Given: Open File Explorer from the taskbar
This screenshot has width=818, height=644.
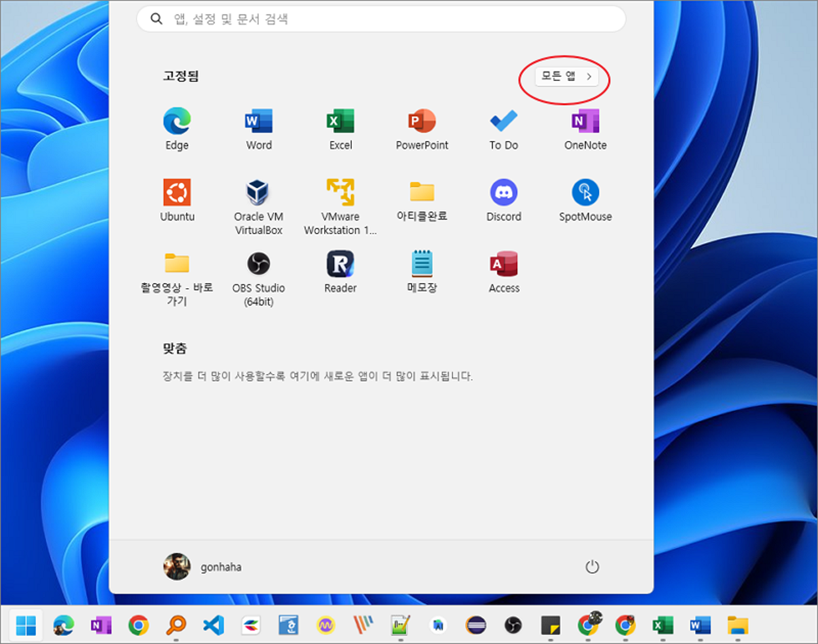Looking at the screenshot, I should (x=738, y=626).
